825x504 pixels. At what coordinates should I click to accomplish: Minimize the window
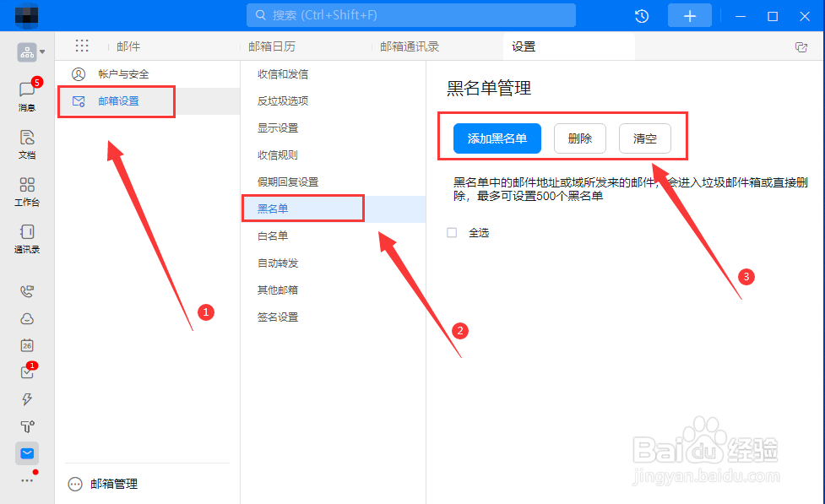pyautogui.click(x=741, y=16)
